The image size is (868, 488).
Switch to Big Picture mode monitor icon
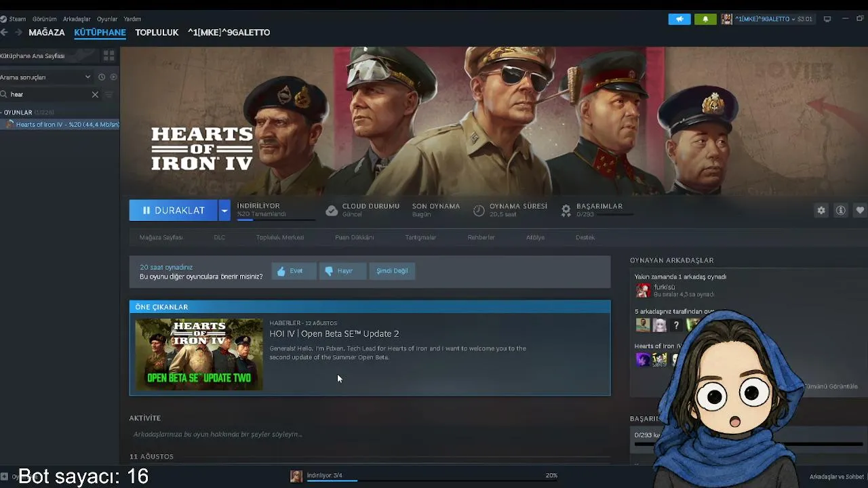click(827, 19)
